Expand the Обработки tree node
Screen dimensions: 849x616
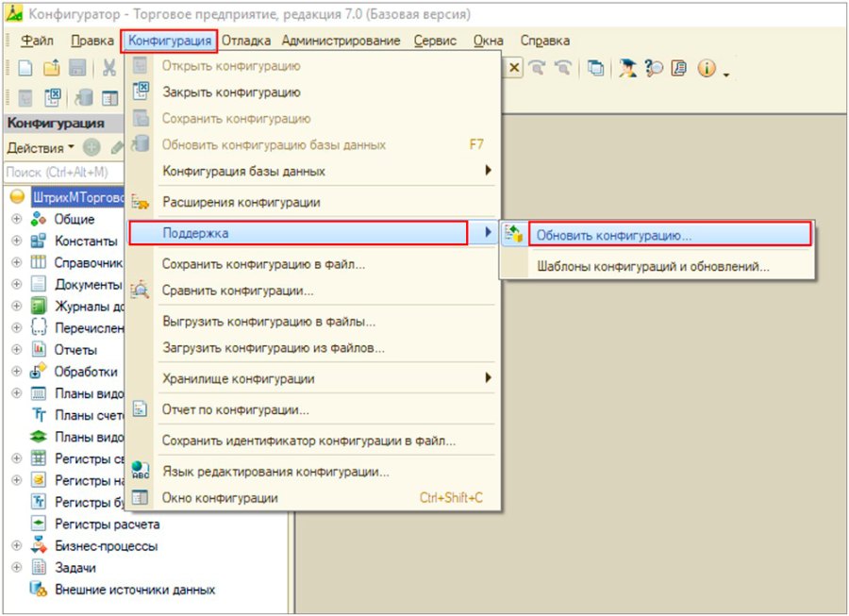17,371
